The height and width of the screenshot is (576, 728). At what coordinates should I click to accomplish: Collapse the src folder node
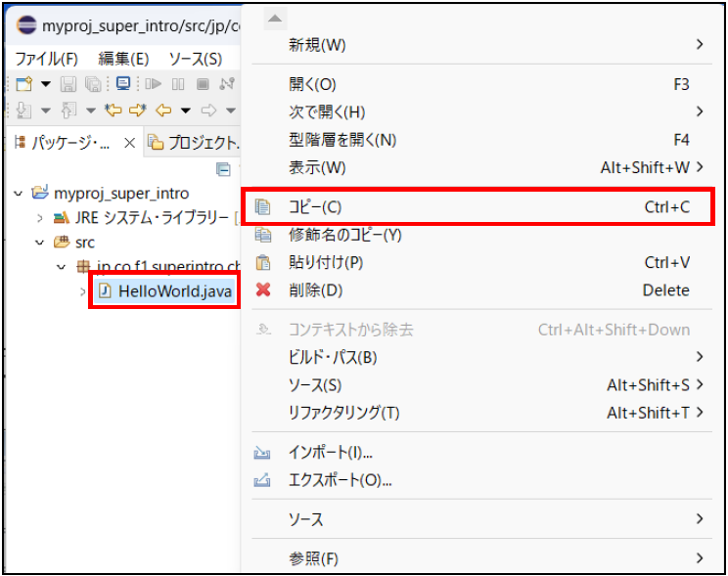click(40, 243)
